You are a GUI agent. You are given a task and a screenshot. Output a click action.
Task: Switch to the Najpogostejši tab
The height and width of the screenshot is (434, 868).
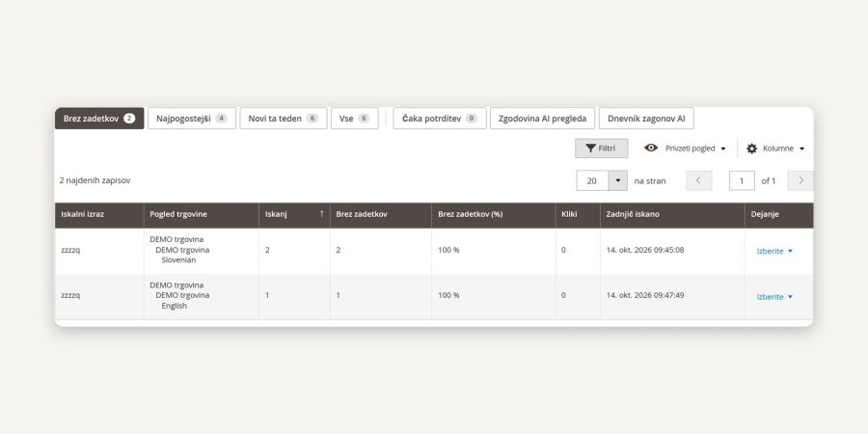click(192, 119)
